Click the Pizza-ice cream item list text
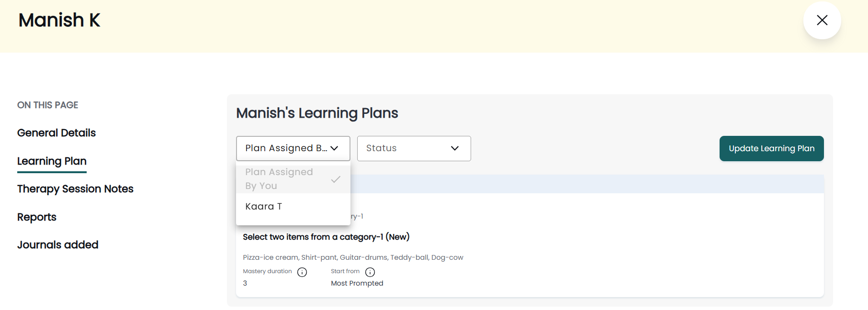 (x=353, y=257)
